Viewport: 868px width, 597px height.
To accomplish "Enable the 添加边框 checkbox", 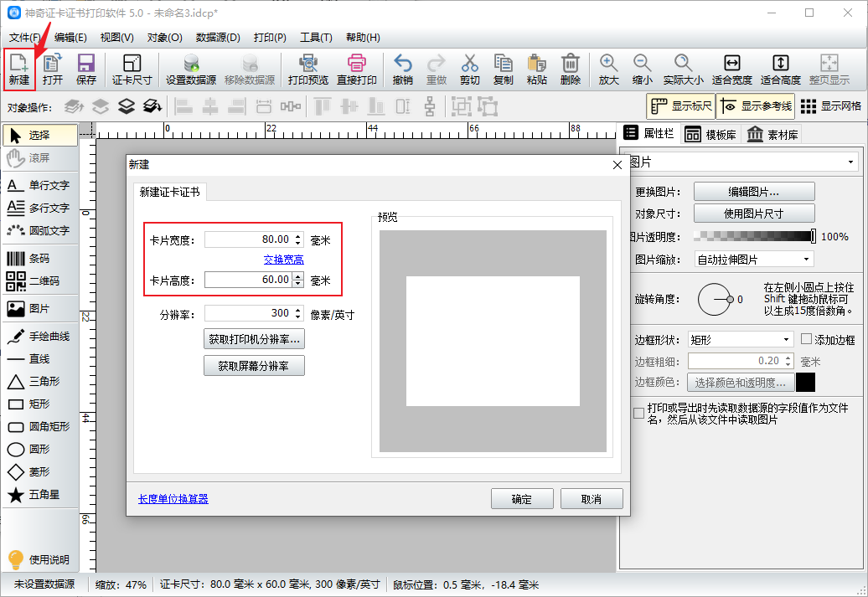I will click(x=807, y=339).
